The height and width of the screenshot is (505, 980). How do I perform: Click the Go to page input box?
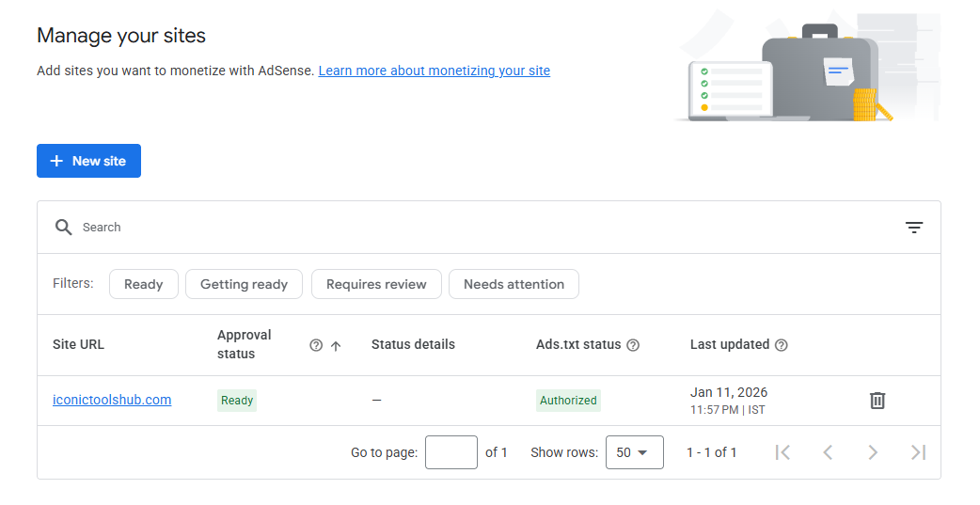(450, 452)
